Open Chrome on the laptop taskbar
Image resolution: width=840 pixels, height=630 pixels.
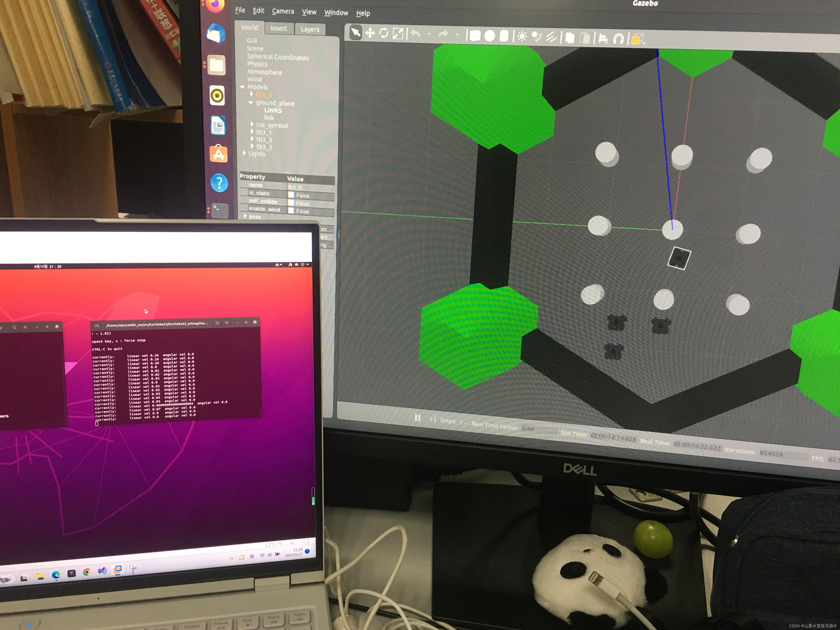(87, 572)
